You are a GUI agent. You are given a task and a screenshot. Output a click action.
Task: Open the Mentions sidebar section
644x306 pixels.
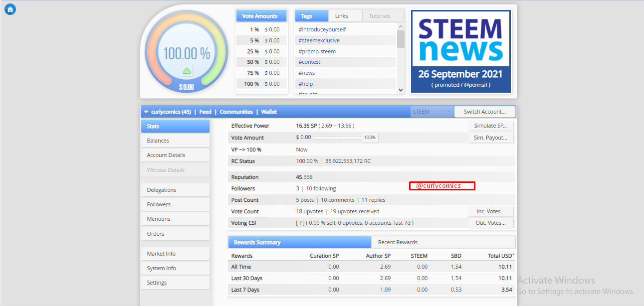click(x=175, y=219)
